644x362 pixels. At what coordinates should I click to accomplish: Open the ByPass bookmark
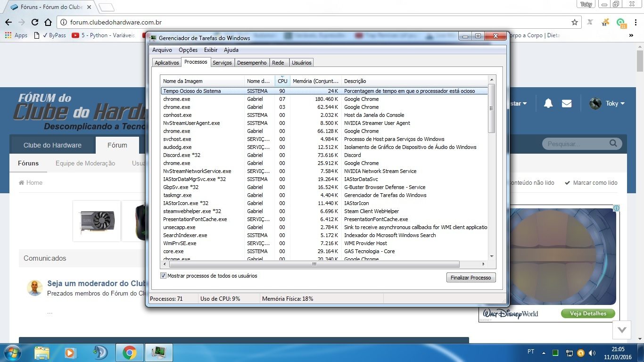click(50, 35)
